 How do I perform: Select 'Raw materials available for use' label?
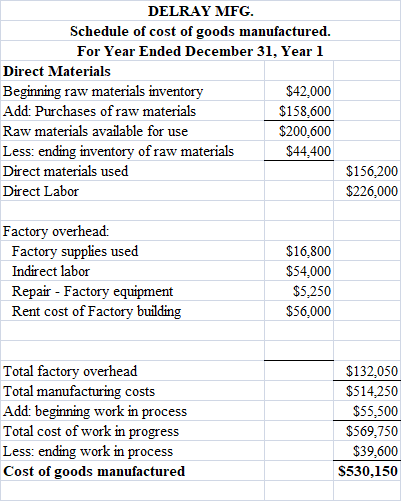tap(95, 131)
